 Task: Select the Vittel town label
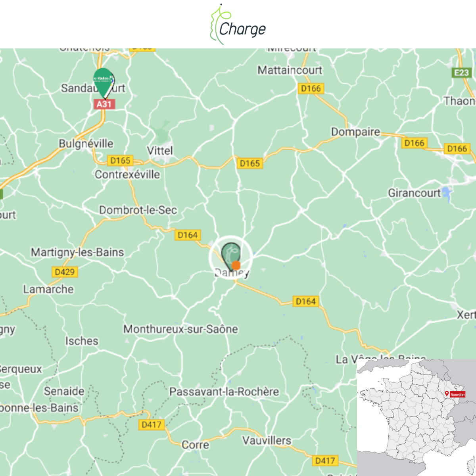pyautogui.click(x=160, y=151)
